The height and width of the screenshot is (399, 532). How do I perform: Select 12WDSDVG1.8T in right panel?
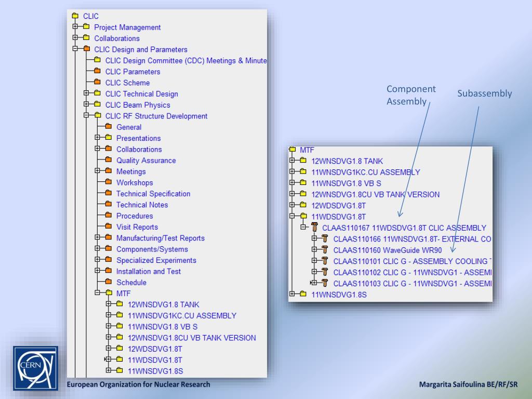tap(339, 206)
